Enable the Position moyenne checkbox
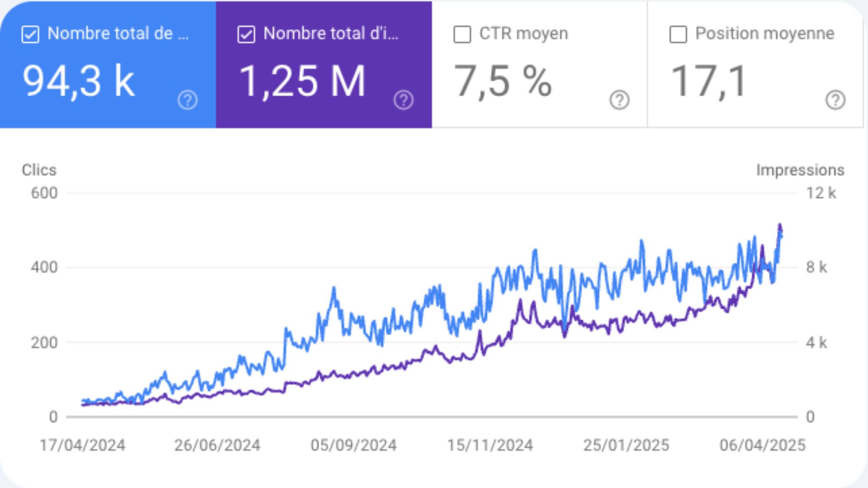Image resolution: width=868 pixels, height=488 pixels. [678, 34]
